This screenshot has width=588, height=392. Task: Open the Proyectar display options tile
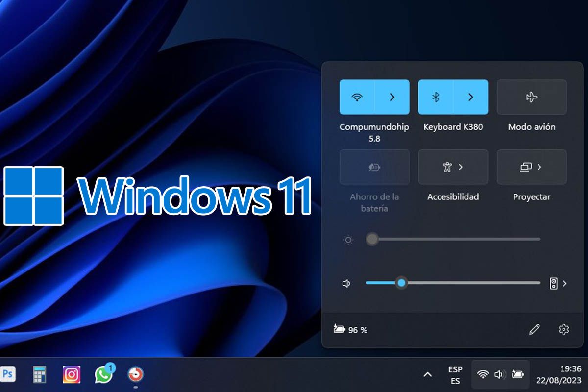(532, 167)
